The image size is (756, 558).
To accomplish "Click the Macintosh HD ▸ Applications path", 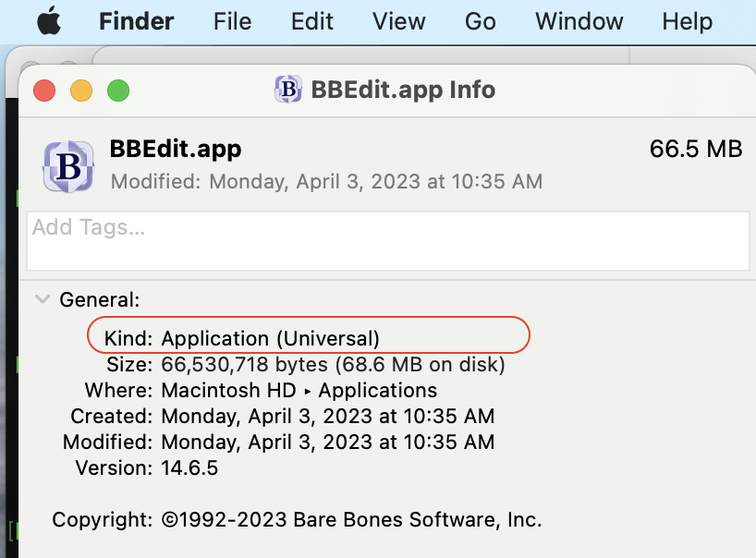I will 299,390.
